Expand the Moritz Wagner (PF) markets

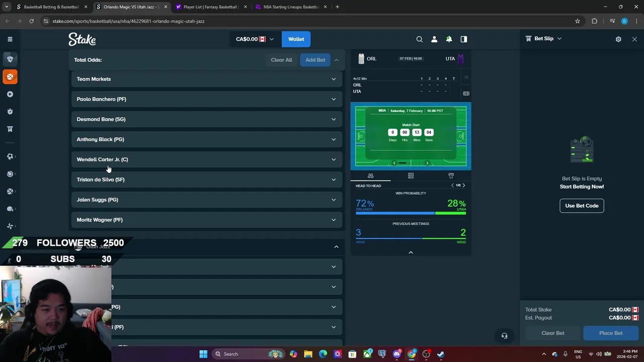(207, 220)
